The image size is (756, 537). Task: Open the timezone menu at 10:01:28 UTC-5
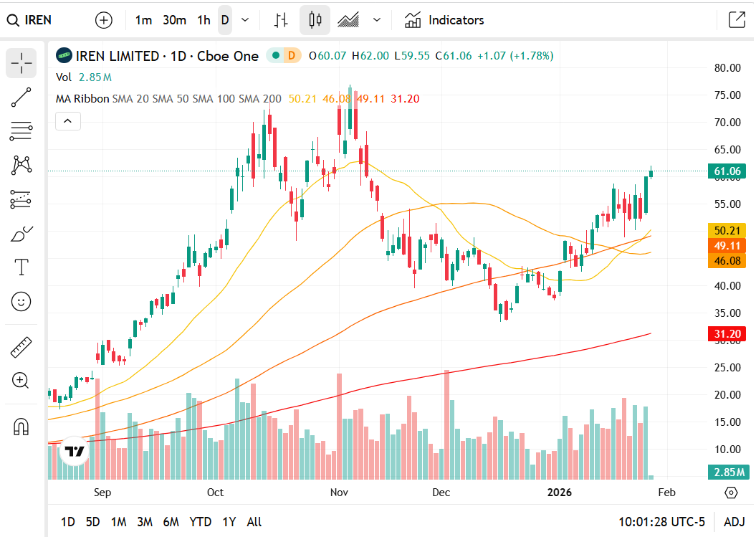click(x=661, y=522)
